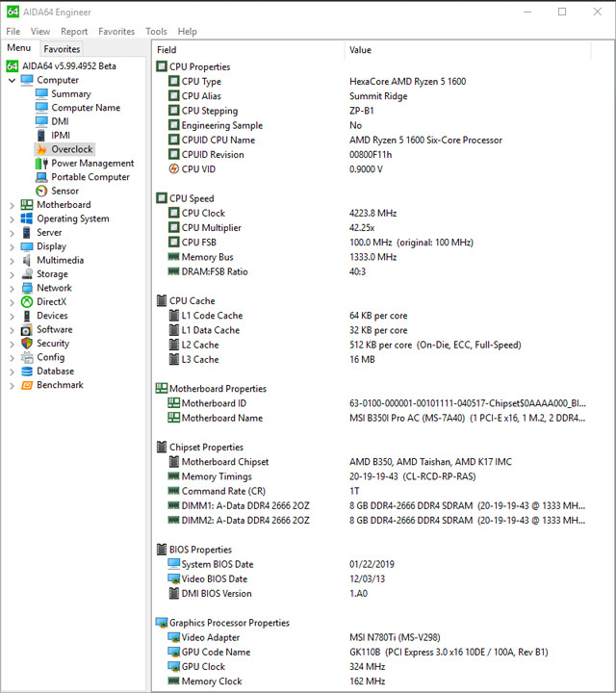The image size is (616, 693).
Task: Click the Benchmark icon in tree
Action: coord(27,385)
